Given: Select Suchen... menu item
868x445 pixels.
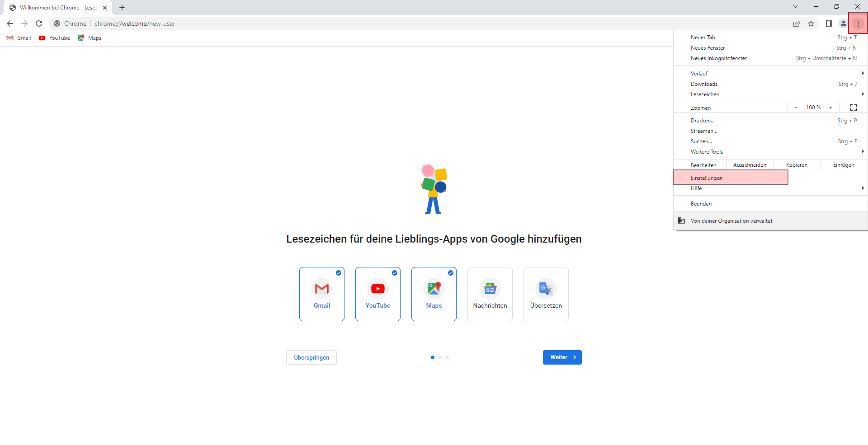Looking at the screenshot, I should tap(770, 141).
